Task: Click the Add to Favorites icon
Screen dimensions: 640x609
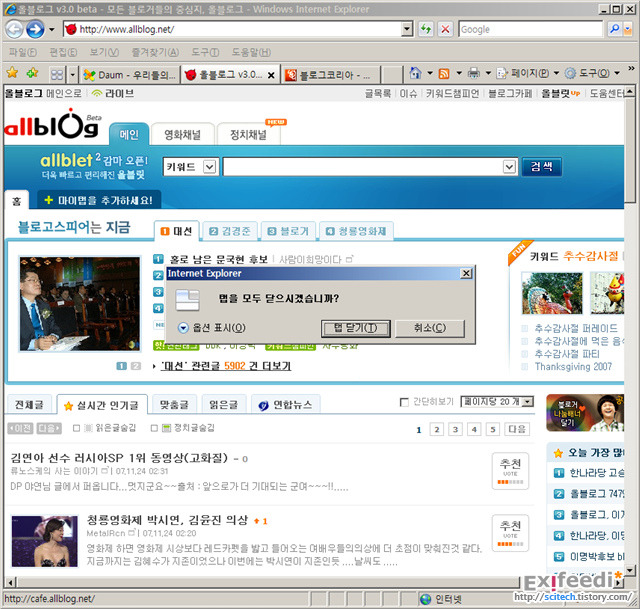Action: pos(32,73)
